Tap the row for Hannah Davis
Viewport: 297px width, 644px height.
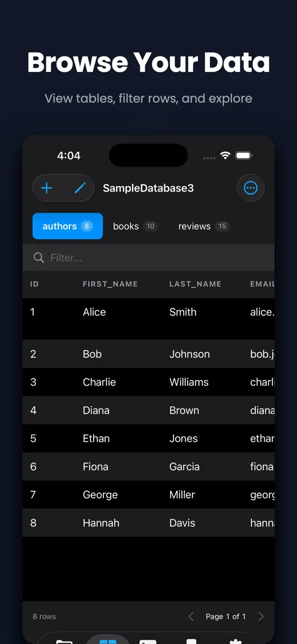148,523
